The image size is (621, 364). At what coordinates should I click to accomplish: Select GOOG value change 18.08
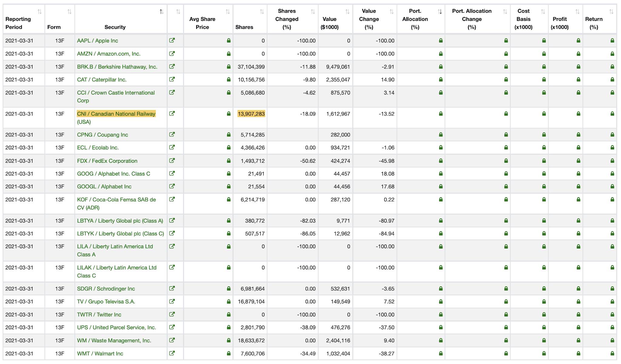click(x=388, y=174)
